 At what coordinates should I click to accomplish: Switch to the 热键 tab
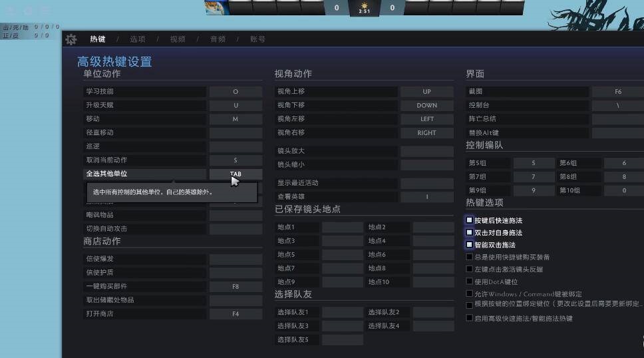98,39
